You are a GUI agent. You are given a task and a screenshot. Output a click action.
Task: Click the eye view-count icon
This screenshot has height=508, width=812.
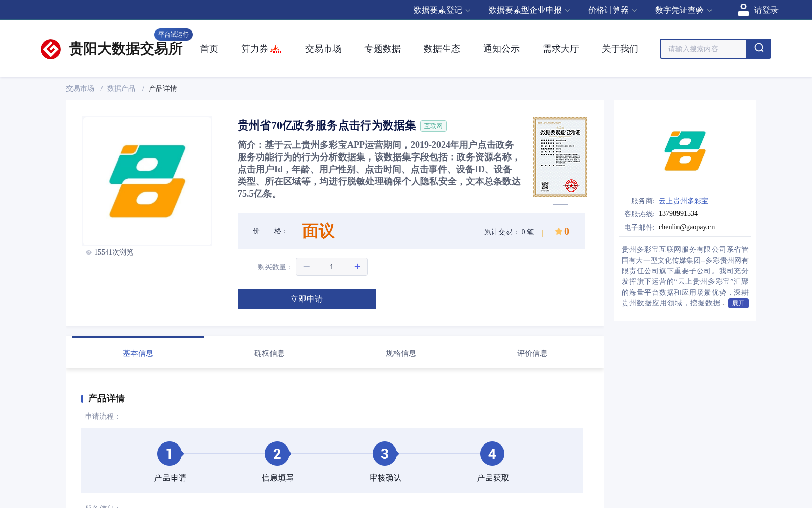pos(89,252)
